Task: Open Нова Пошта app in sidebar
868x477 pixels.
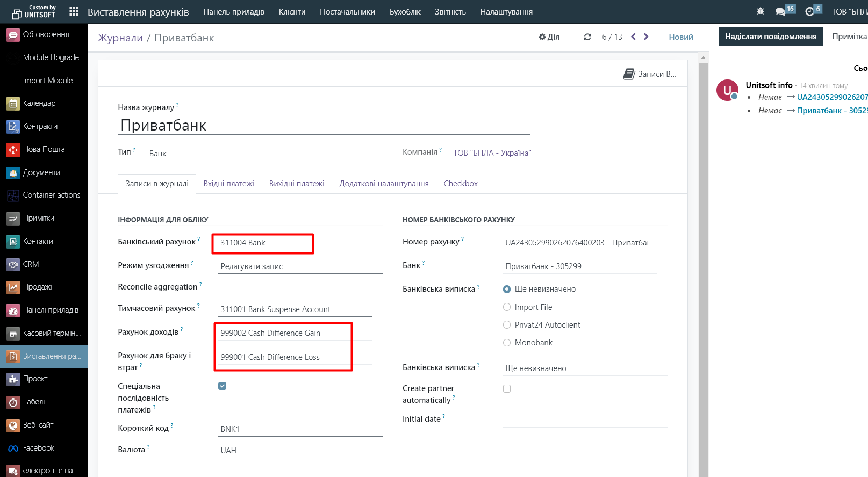Action: 44,149
